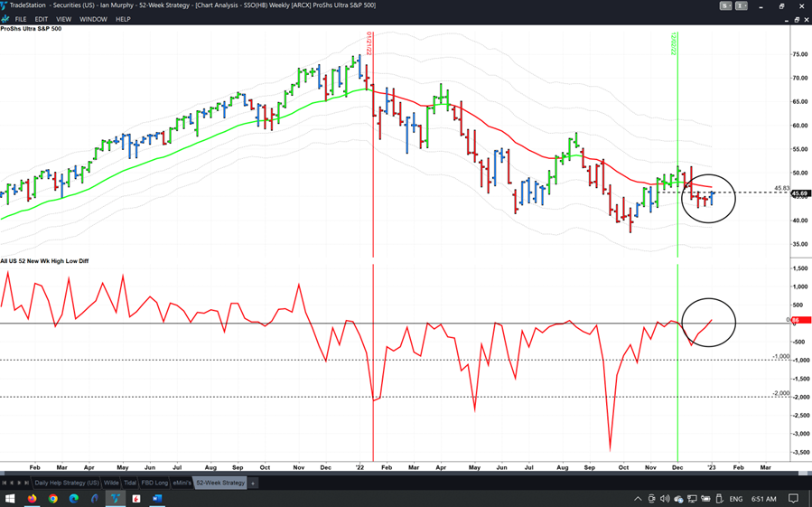This screenshot has width=812, height=507.
Task: Open the HELP menu
Action: coord(123,19)
